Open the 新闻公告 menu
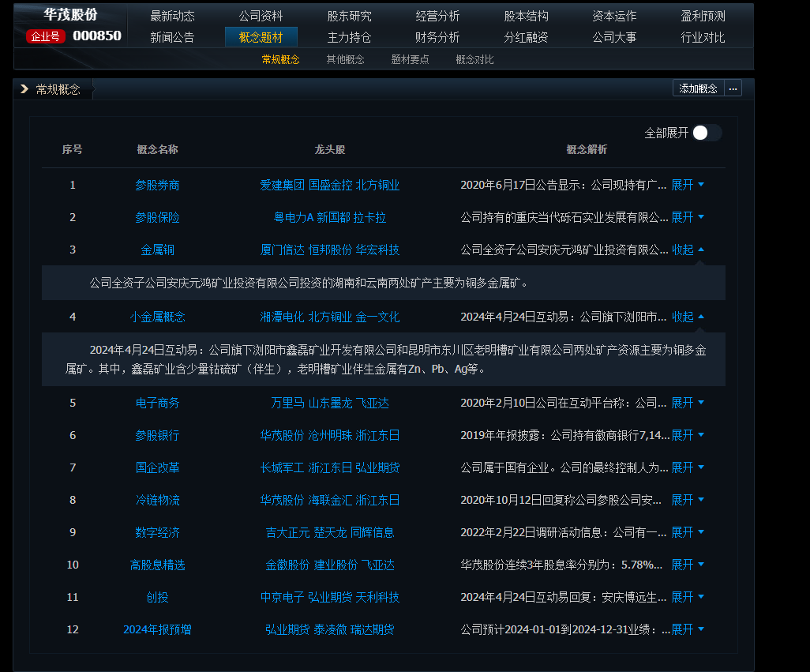This screenshot has height=672, width=810. coord(173,37)
